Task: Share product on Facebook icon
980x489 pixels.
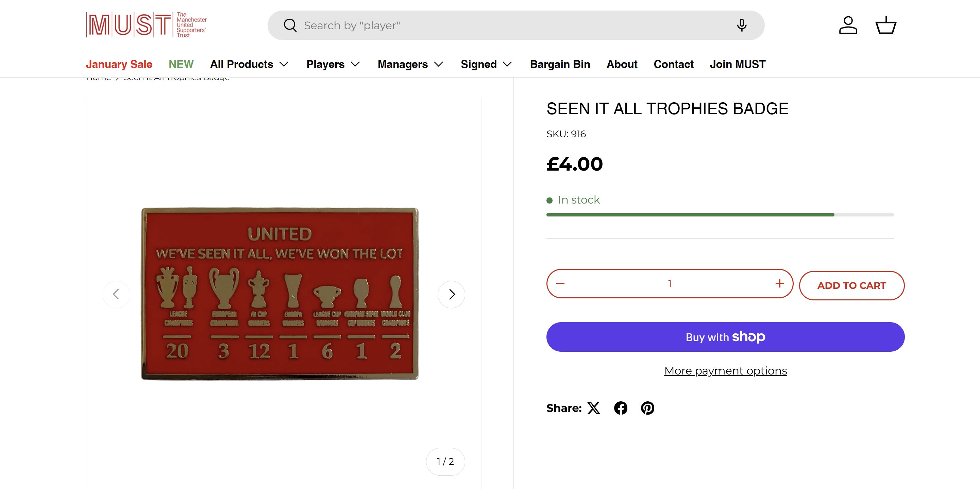Action: (x=621, y=408)
